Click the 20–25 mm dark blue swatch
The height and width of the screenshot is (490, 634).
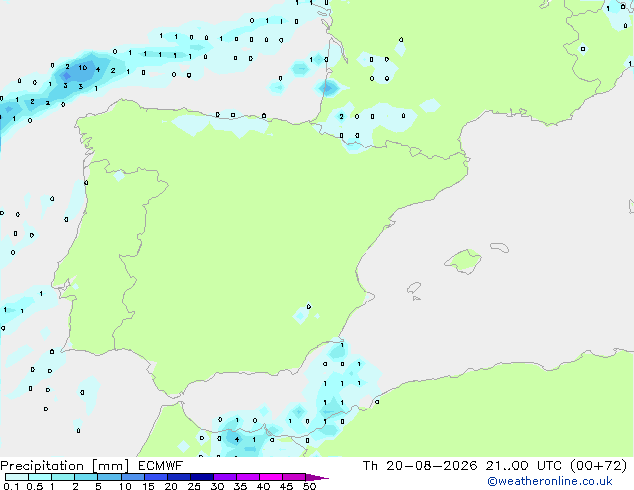click(x=178, y=477)
